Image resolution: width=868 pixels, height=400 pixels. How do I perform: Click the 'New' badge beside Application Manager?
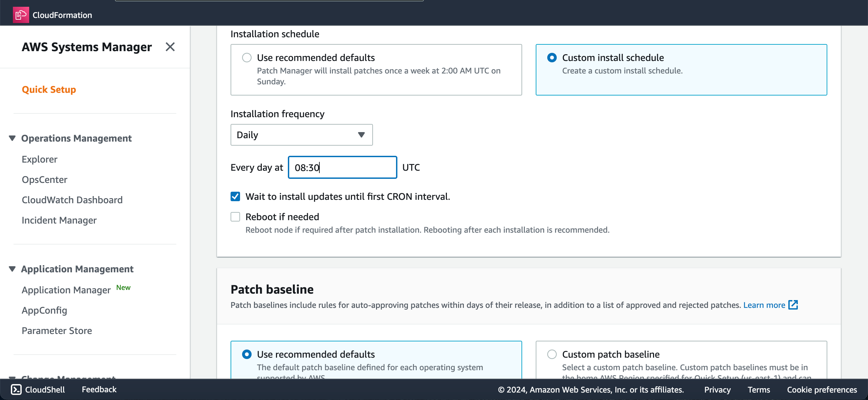123,288
